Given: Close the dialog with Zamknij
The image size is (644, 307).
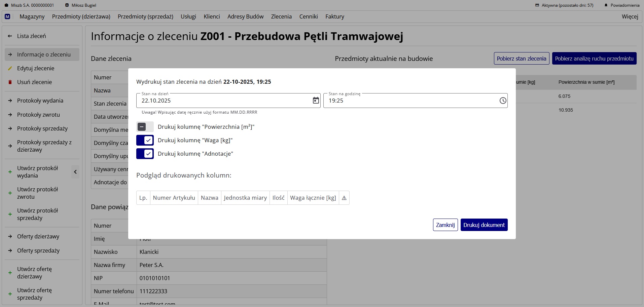Looking at the screenshot, I should point(445,225).
